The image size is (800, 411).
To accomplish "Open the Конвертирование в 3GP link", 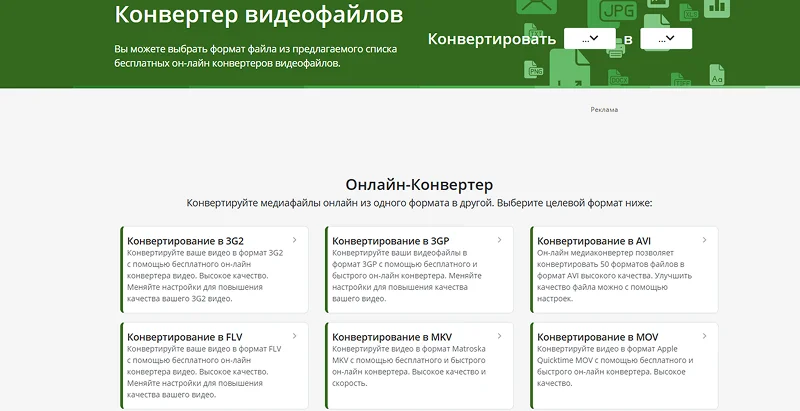I will (x=391, y=241).
